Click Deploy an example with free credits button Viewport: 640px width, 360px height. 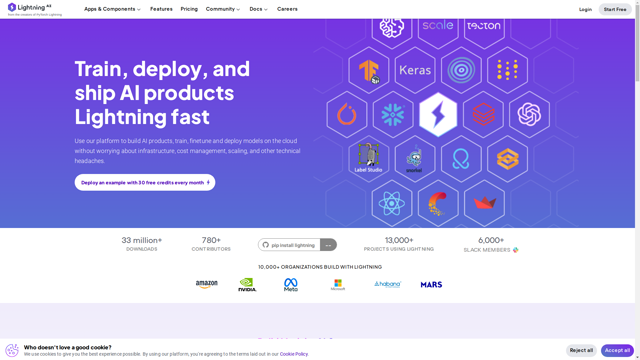(x=145, y=182)
